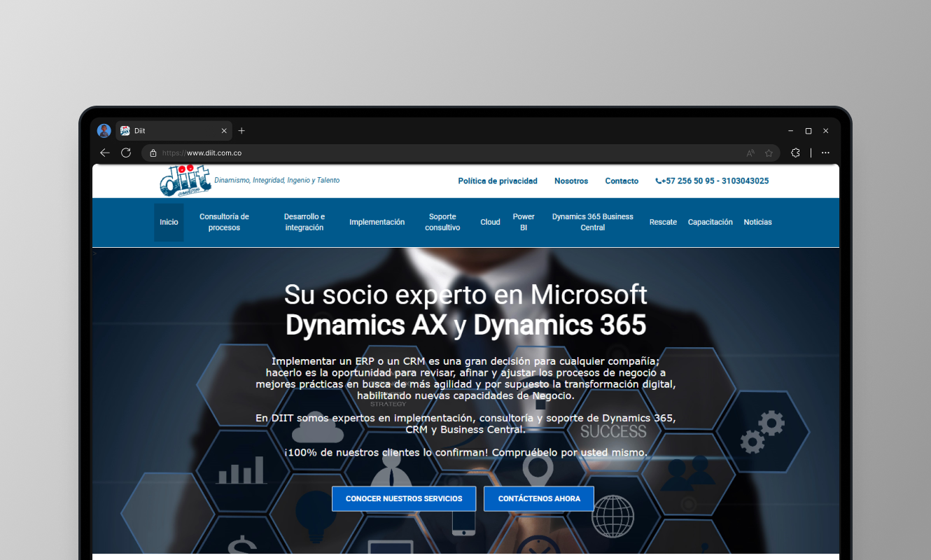931x560 pixels.
Task: View site info via padlock icon
Action: pyautogui.click(x=153, y=153)
